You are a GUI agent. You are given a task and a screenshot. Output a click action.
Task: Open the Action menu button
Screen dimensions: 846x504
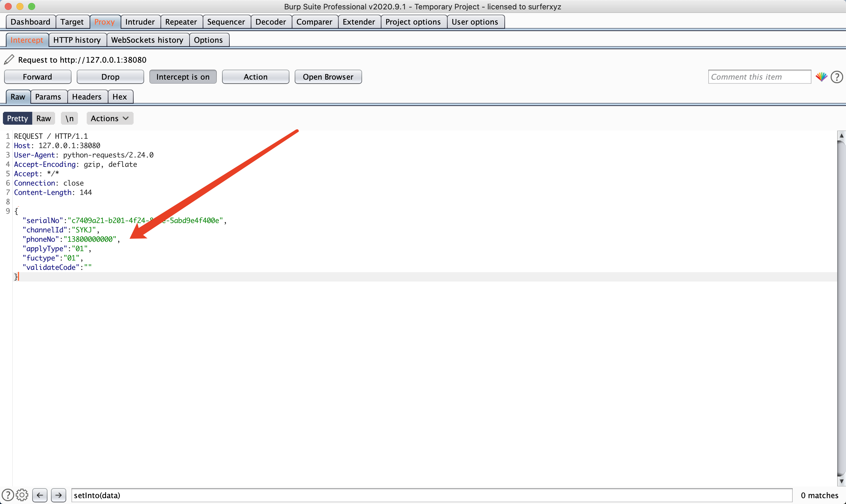pyautogui.click(x=255, y=77)
